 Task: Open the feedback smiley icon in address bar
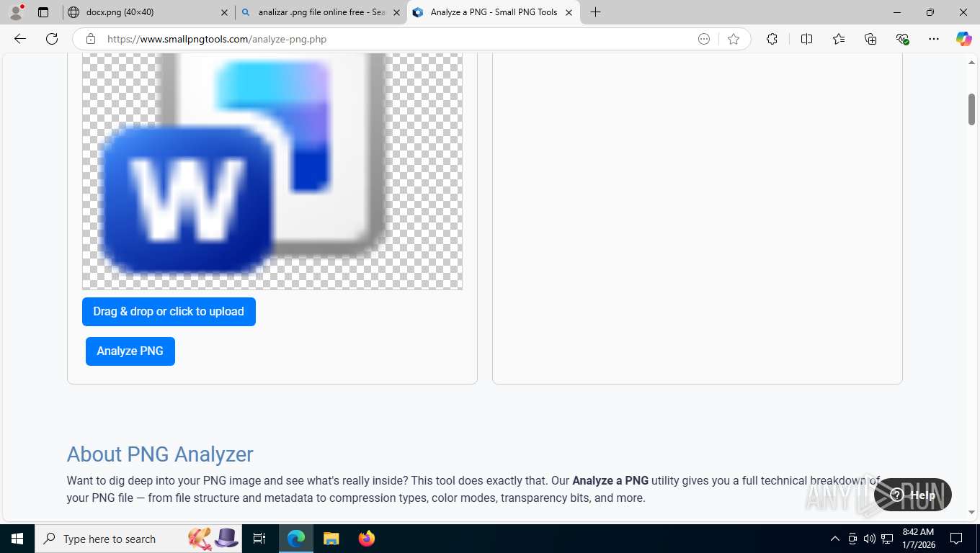point(704,39)
